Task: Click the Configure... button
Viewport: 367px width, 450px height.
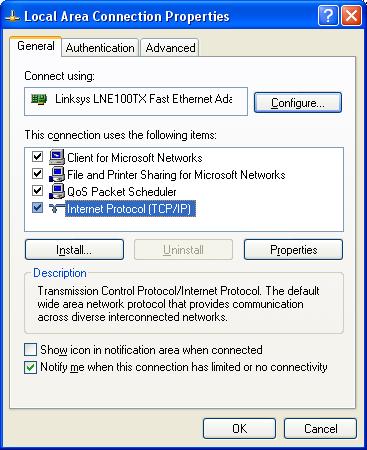Action: [298, 103]
